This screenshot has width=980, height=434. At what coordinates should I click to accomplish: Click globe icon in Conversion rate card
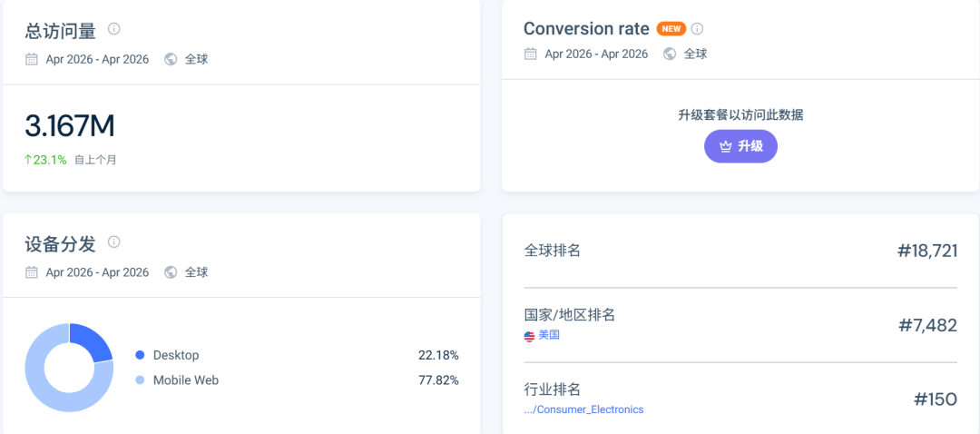tap(670, 54)
